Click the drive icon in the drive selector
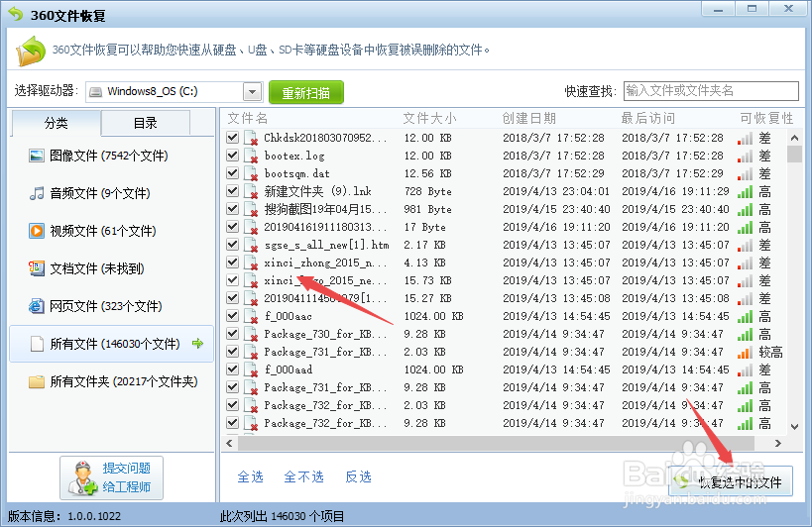Screen dimensions: 812x527 [x=96, y=92]
